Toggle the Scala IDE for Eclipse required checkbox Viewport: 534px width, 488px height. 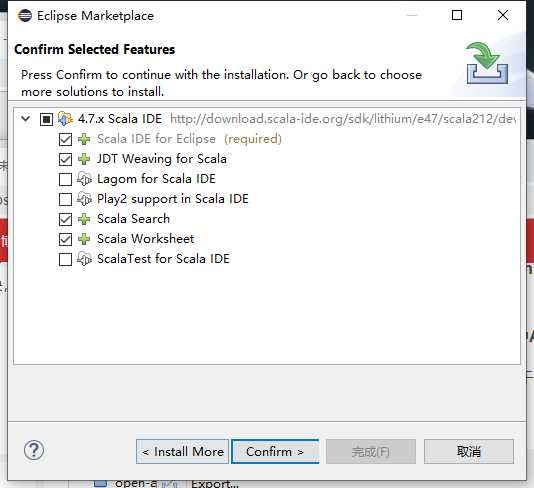65,139
